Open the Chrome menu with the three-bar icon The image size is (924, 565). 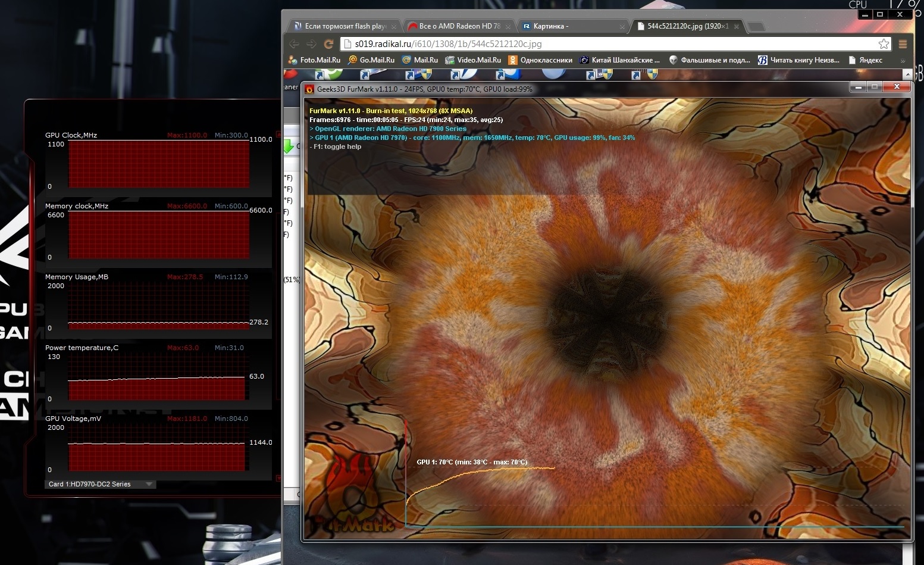[x=903, y=44]
